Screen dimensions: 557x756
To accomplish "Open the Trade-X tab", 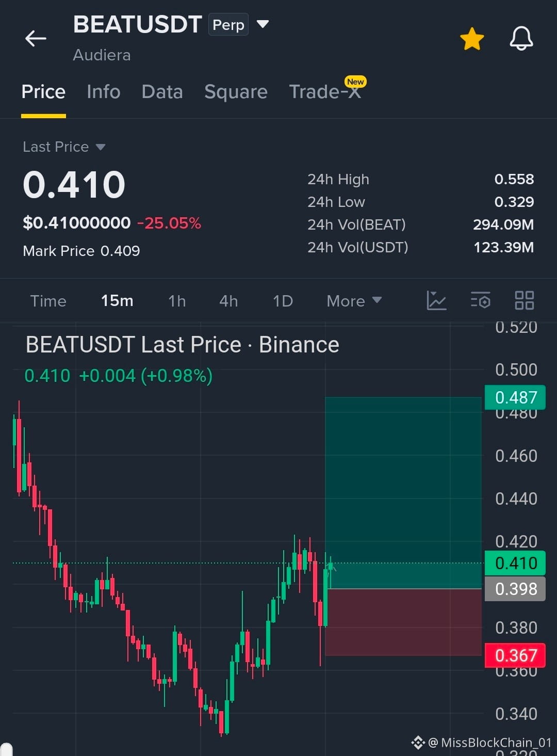I will coord(325,91).
